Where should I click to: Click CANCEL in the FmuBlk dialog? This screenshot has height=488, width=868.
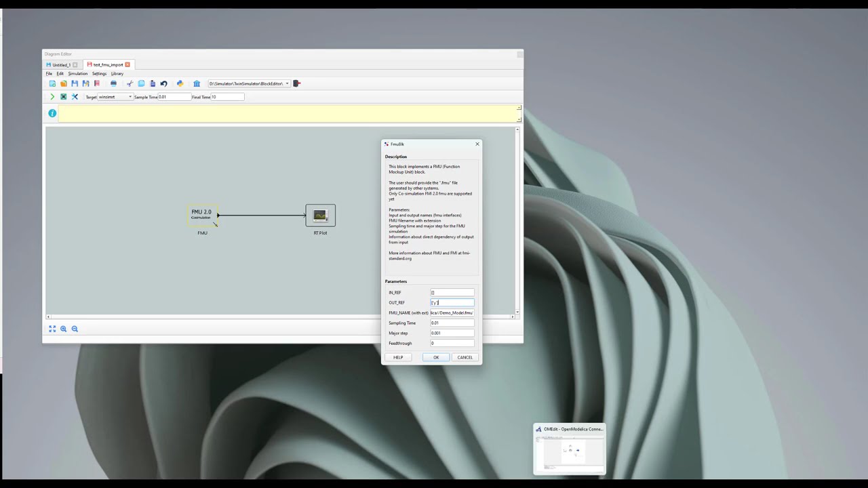coord(465,357)
